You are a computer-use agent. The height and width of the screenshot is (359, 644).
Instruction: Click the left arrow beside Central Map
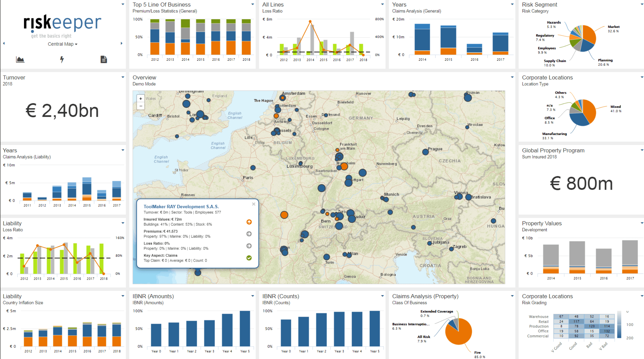tap(4, 43)
